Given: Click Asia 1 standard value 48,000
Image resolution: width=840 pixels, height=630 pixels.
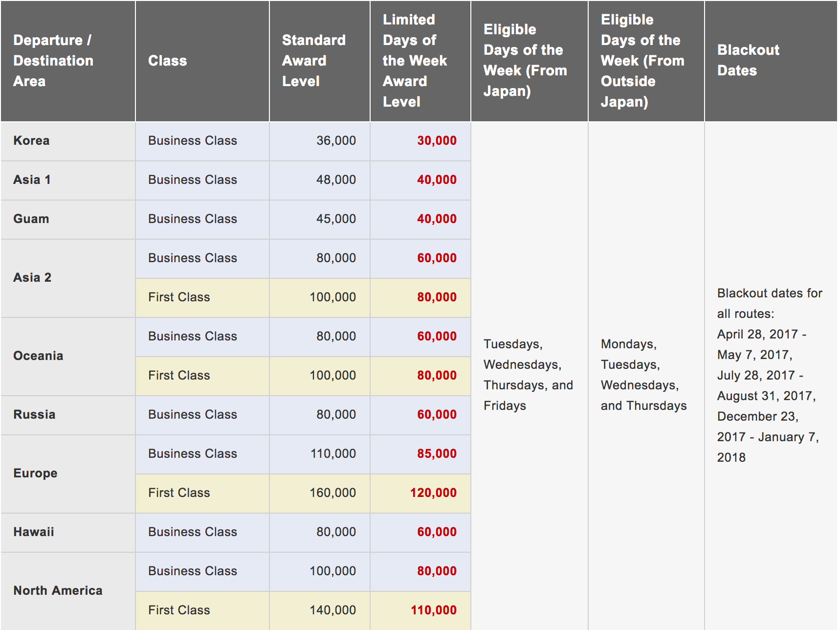Looking at the screenshot, I should pos(336,180).
